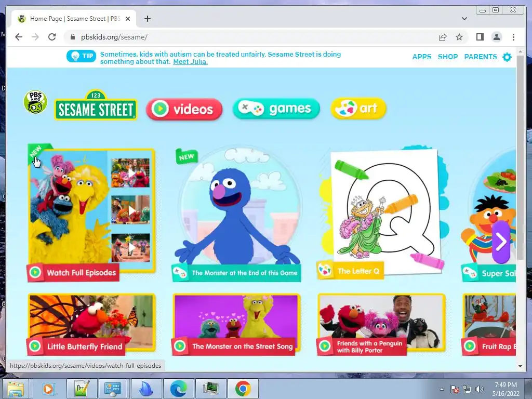Click the purple next carousel arrow
Screen dimensions: 532x399
point(501,242)
